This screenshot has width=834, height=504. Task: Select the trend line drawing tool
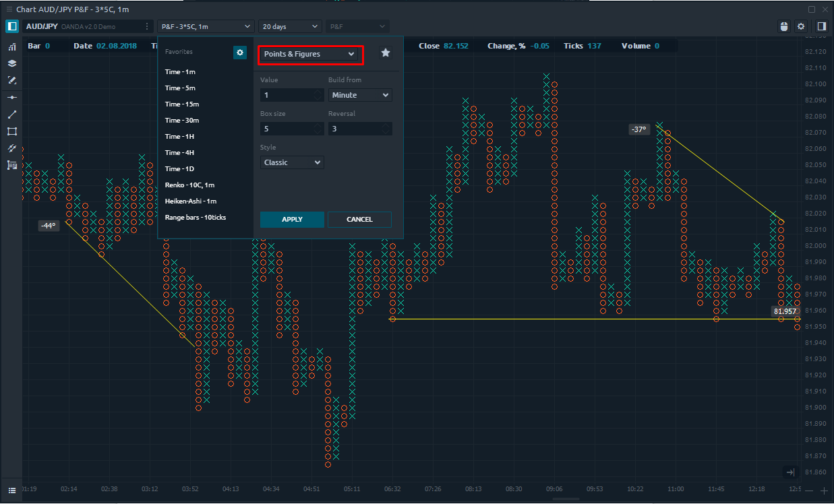11,115
